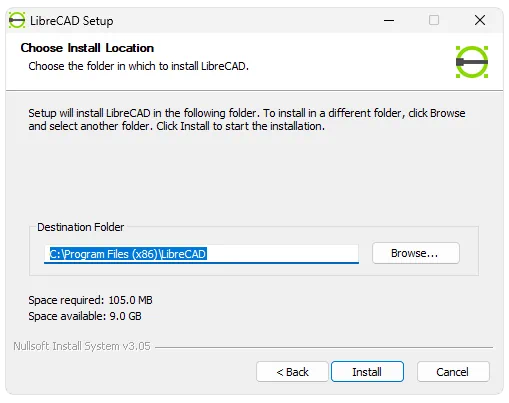Click the Install button
This screenshot has width=509, height=403.
coord(367,371)
